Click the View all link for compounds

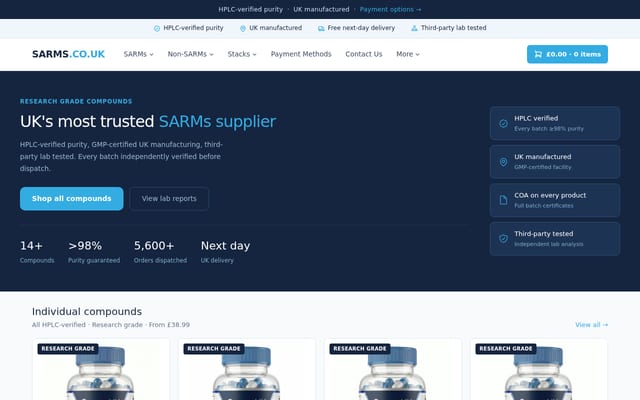click(x=591, y=324)
